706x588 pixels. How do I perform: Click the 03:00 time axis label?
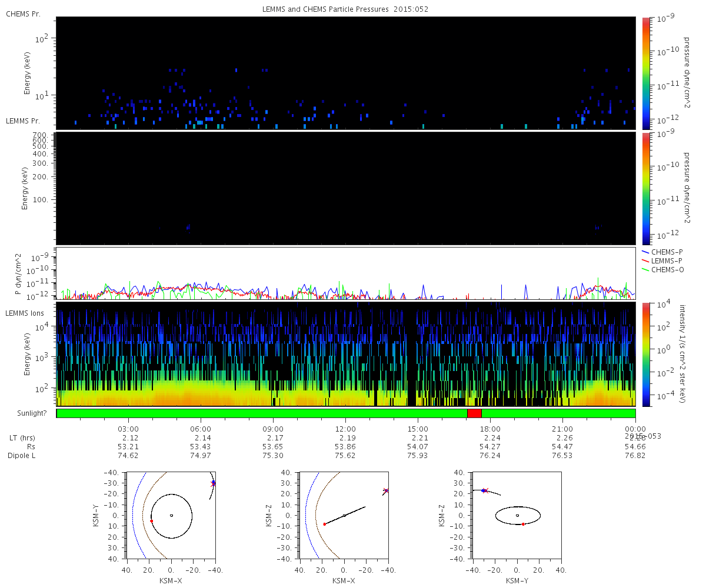(128, 429)
